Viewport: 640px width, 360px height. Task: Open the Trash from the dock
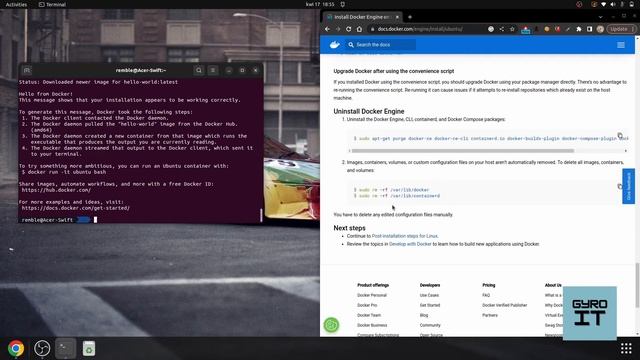(x=89, y=348)
